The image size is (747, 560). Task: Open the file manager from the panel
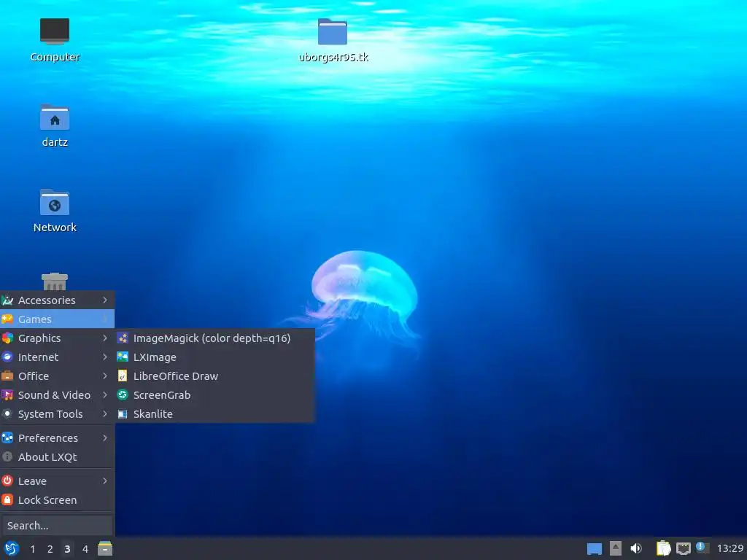tap(105, 548)
